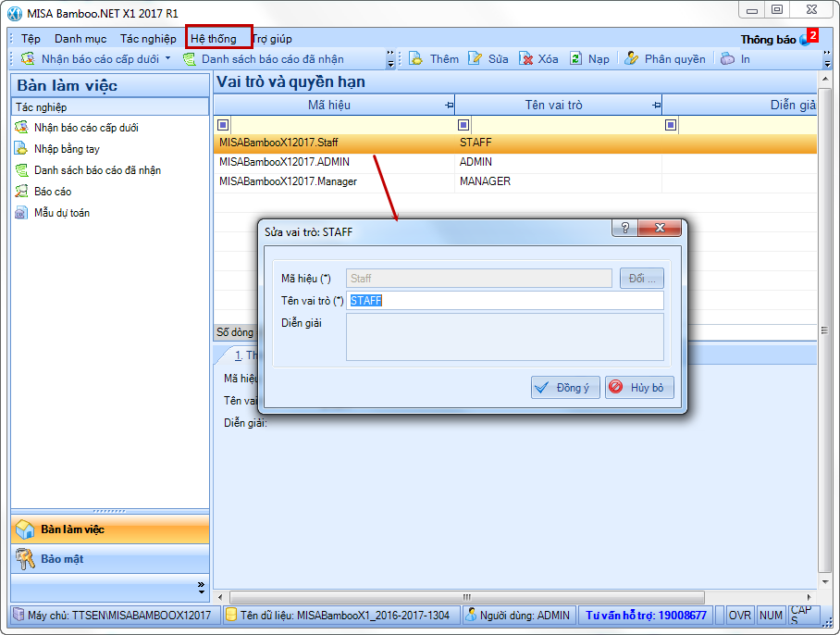Open the Thông báo notification globe icon

point(804,40)
